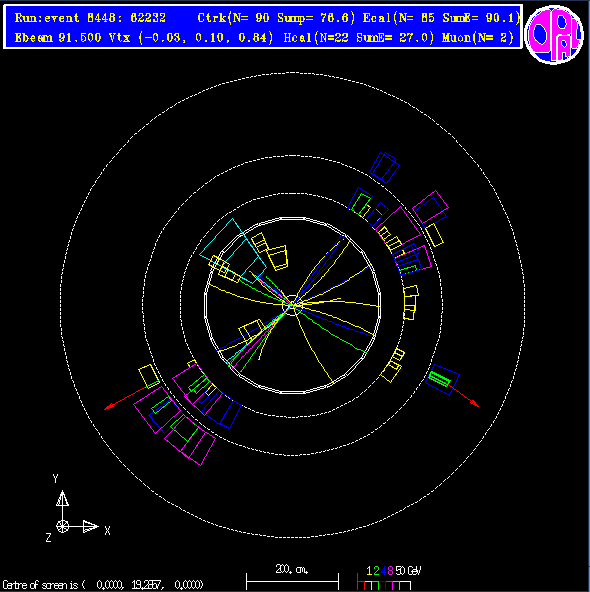The height and width of the screenshot is (592, 590).
Task: Click the OPAL logo in the corner
Action: coord(554,35)
